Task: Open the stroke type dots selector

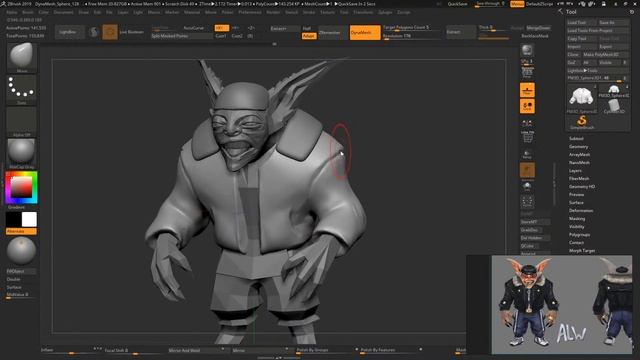Action: (22, 90)
